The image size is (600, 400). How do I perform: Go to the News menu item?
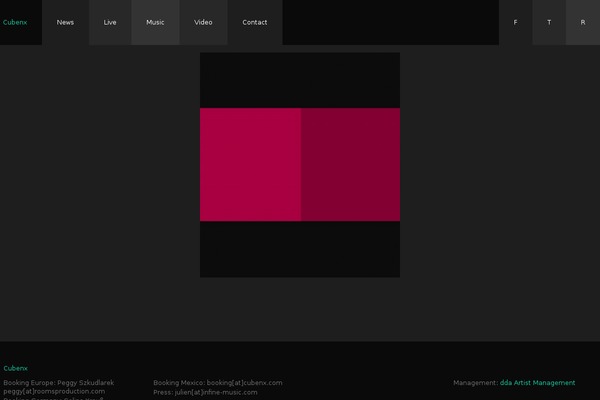(x=65, y=22)
